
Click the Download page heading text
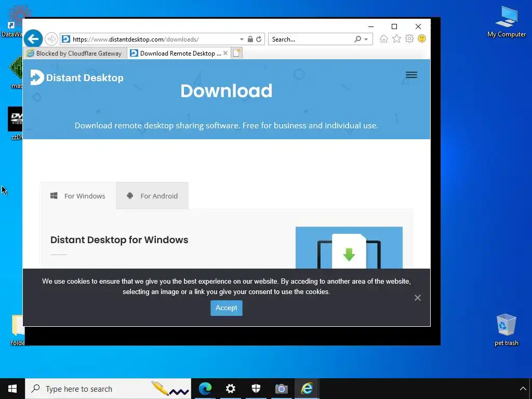click(227, 90)
